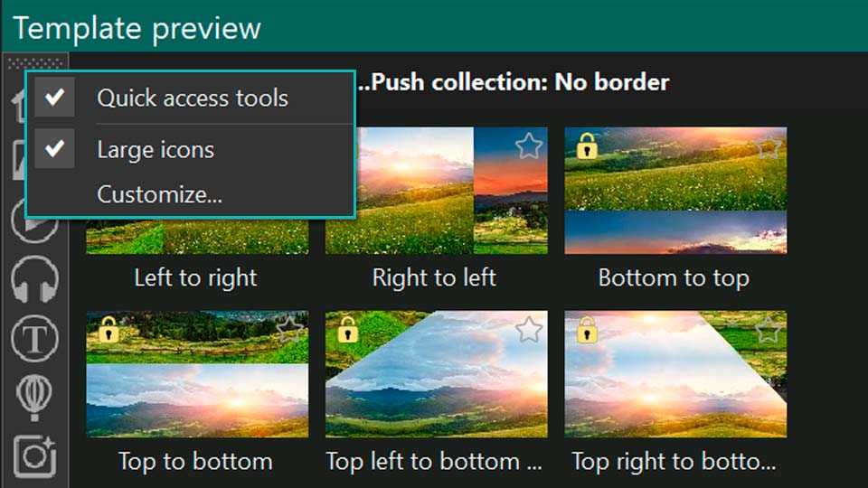Open the hot air balloon clipart tool
This screenshot has height=488, width=868.
(35, 398)
